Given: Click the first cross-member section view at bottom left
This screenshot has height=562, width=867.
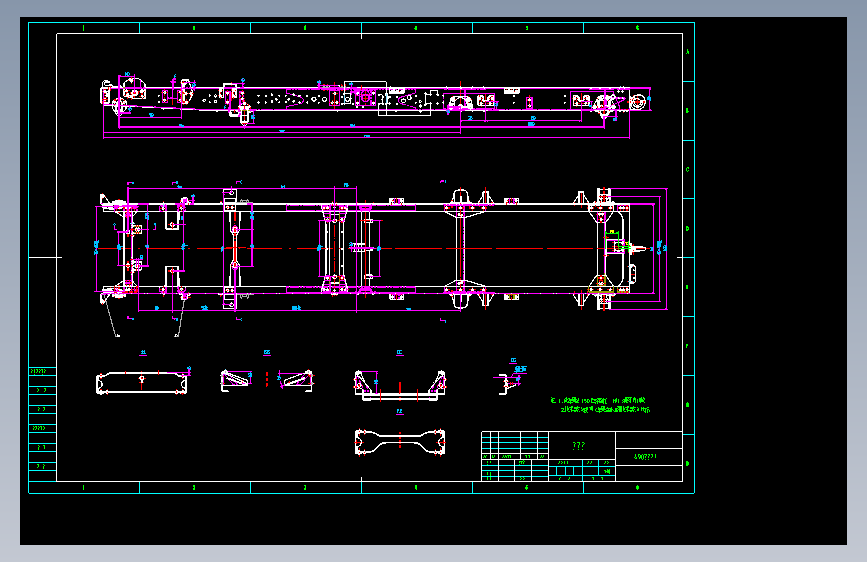Looking at the screenshot, I should [x=143, y=382].
